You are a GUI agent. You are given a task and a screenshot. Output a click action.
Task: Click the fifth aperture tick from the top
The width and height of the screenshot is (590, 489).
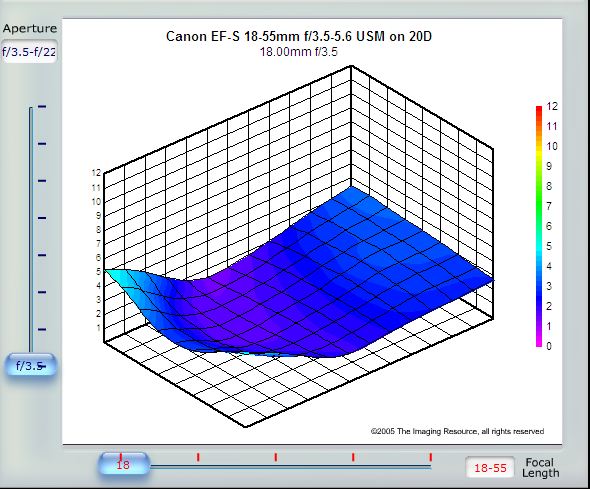(42, 255)
